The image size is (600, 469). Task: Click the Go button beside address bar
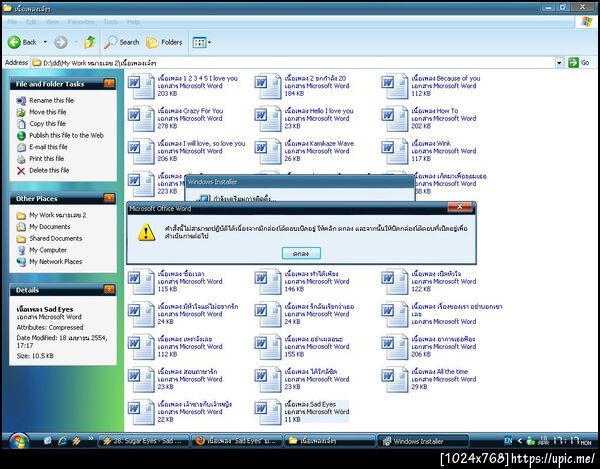coord(579,62)
